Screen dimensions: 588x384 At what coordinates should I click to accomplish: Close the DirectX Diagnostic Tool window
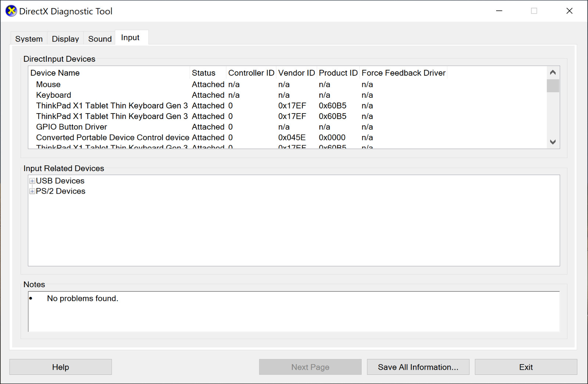tap(569, 11)
